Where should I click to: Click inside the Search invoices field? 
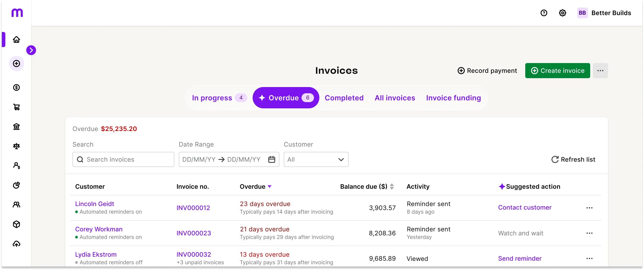pos(123,159)
